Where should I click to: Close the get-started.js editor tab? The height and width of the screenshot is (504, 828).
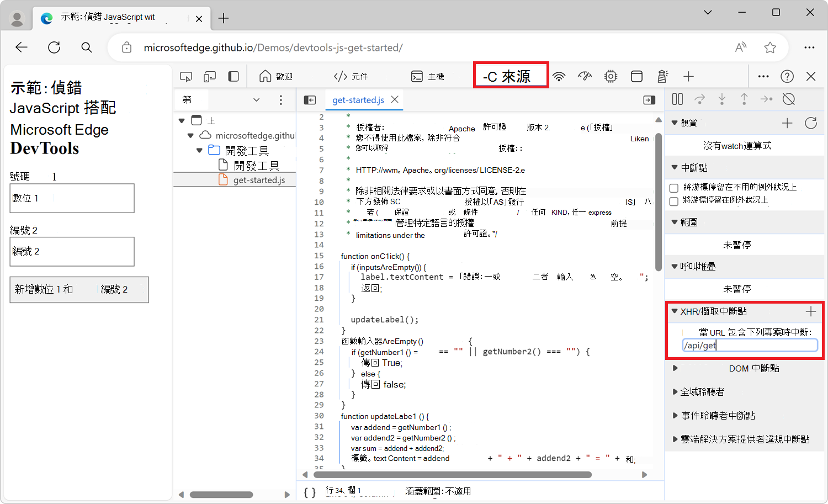[395, 99]
